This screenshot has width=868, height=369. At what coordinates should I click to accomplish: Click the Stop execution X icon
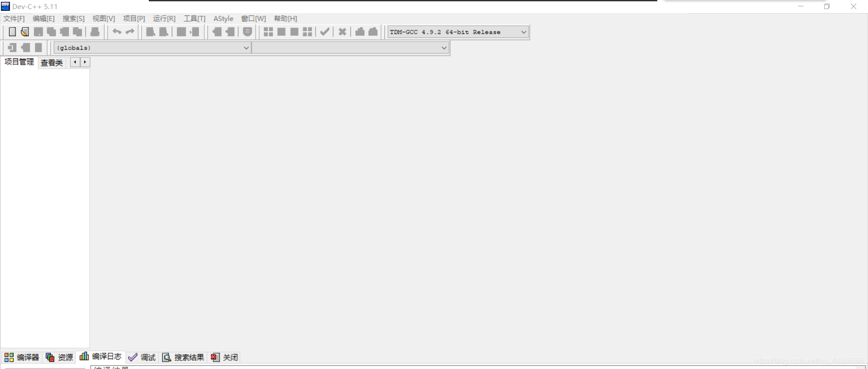tap(342, 32)
